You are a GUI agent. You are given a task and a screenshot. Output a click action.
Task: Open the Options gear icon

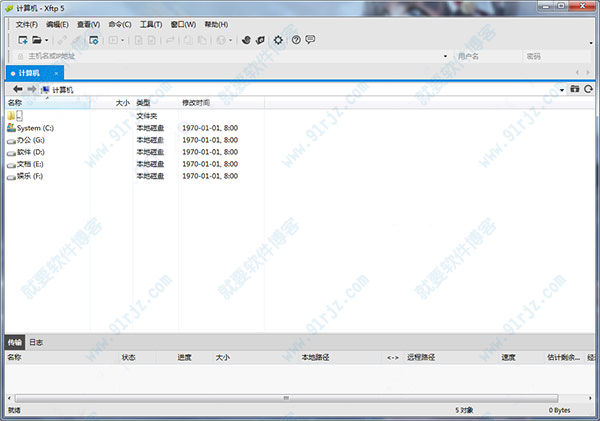click(x=278, y=39)
